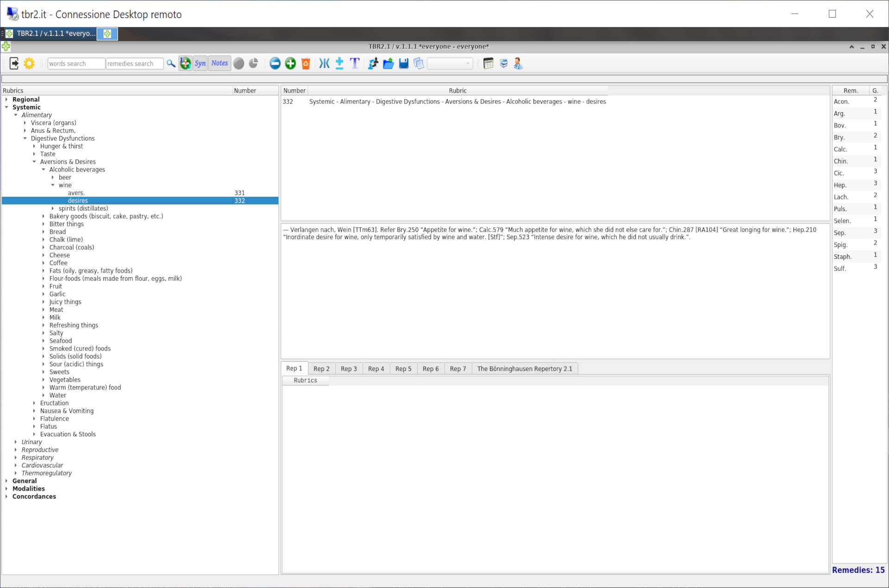Image resolution: width=889 pixels, height=588 pixels.
Task: Toggle the full gray circle button
Action: pos(238,63)
